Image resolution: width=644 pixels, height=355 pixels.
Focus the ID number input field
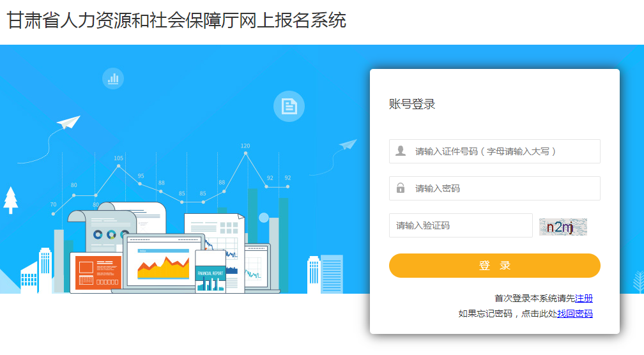coord(494,151)
